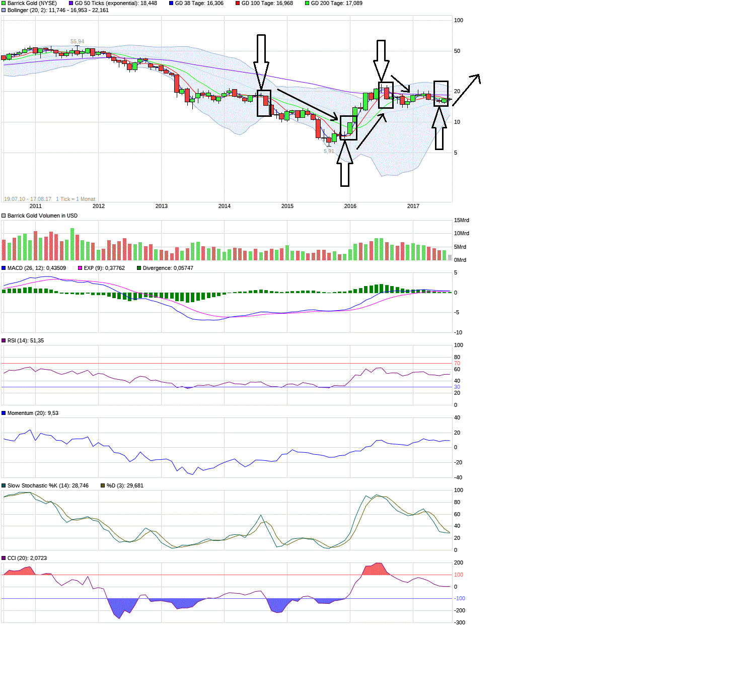Click the 70 level marker on RSI axis
The height and width of the screenshot is (700, 730).
click(x=457, y=363)
